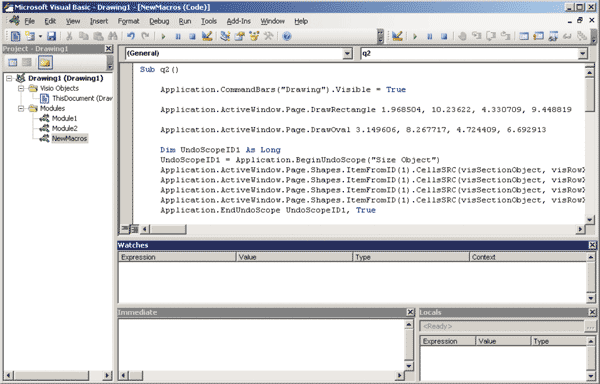Click the Insert Module toolbar icon
The width and height of the screenshot is (600, 384).
(x=29, y=36)
